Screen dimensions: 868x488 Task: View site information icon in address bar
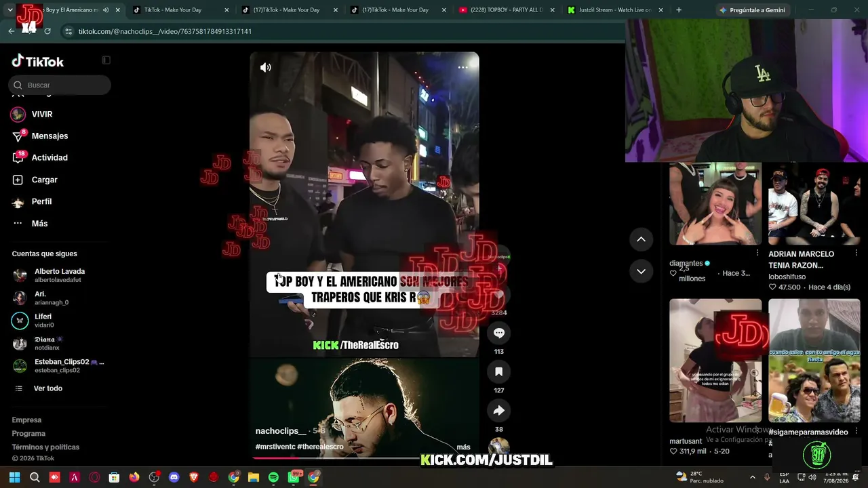tap(68, 31)
